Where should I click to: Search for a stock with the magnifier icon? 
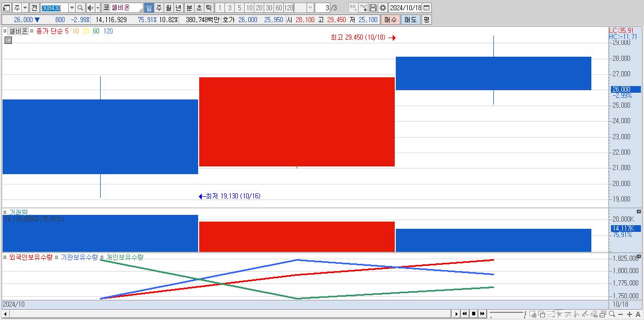(80, 8)
